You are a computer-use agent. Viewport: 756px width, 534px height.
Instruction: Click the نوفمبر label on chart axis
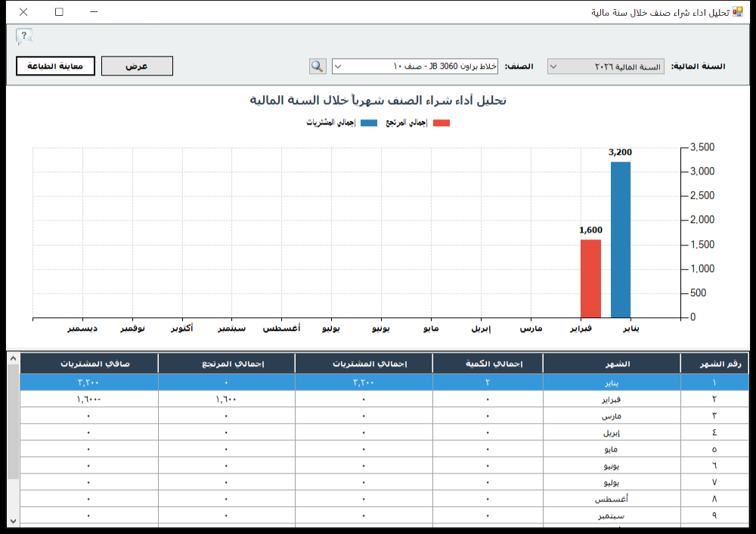point(132,329)
